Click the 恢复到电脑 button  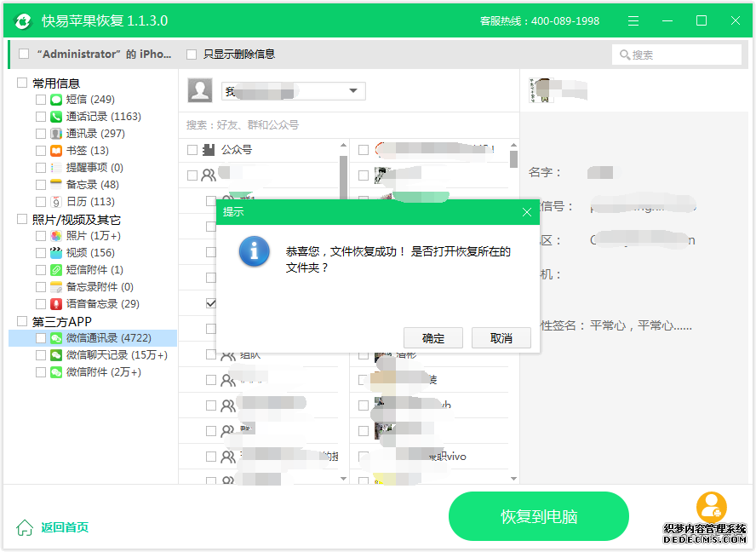pyautogui.click(x=538, y=516)
